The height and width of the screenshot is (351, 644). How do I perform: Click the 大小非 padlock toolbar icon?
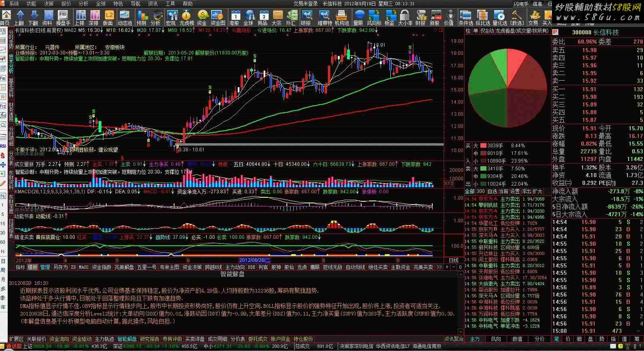405,18
